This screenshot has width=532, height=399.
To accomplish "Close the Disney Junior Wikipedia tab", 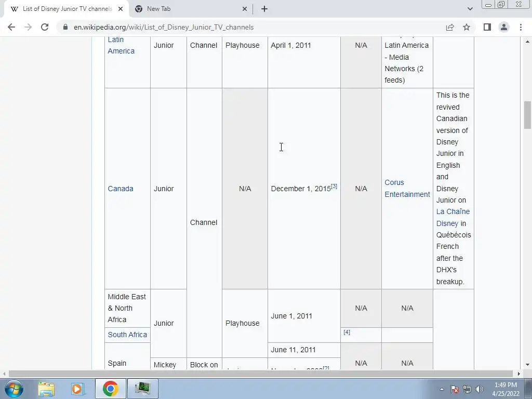I will 121,9.
